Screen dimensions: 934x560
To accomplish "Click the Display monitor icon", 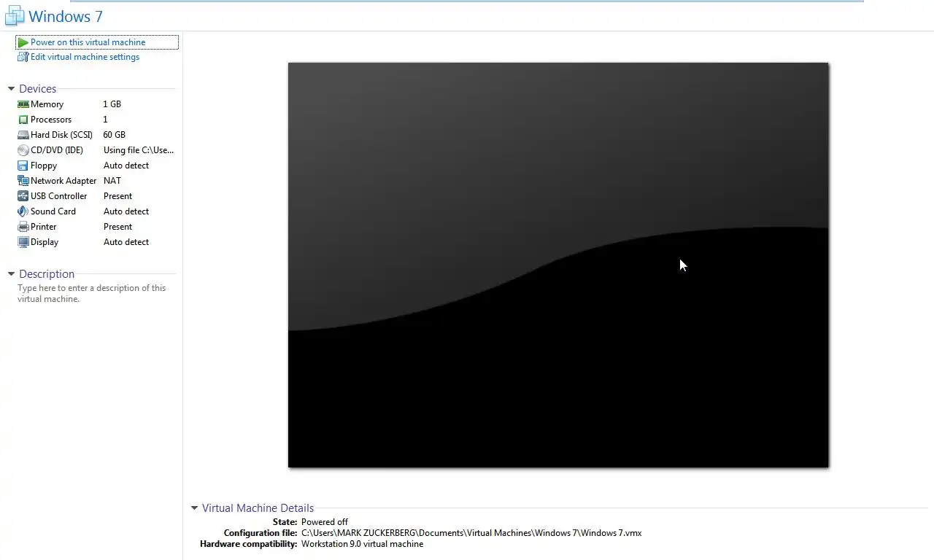I will (x=23, y=242).
